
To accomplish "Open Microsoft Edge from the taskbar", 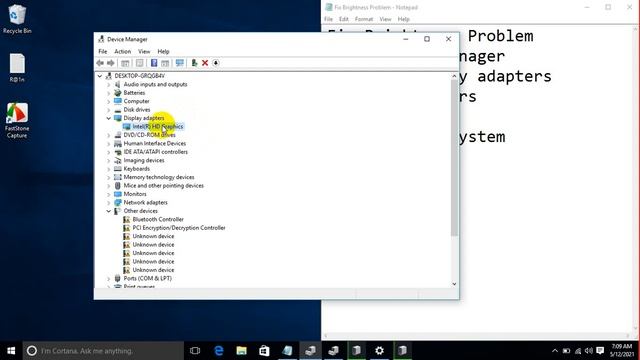I will click(219, 351).
